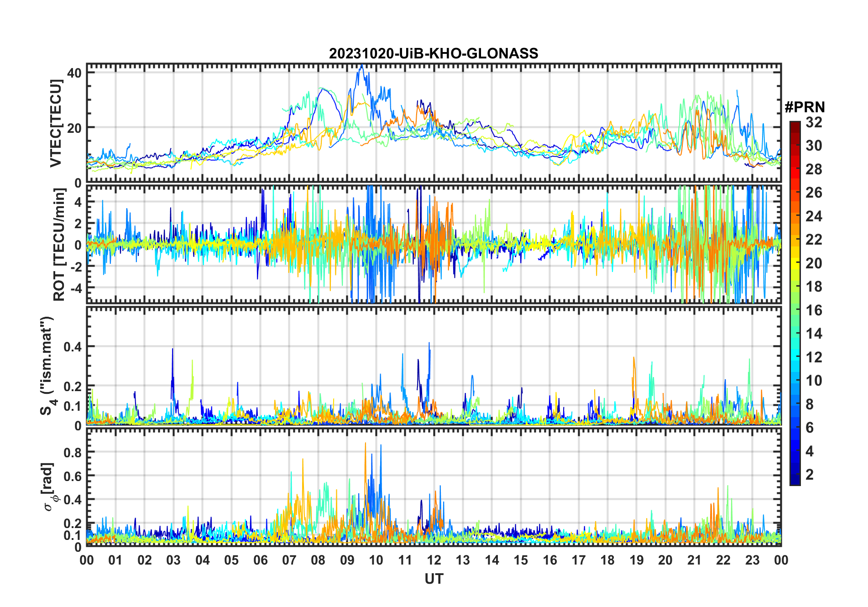Click the colorbar tick label 2
868x607 pixels.
tap(810, 475)
